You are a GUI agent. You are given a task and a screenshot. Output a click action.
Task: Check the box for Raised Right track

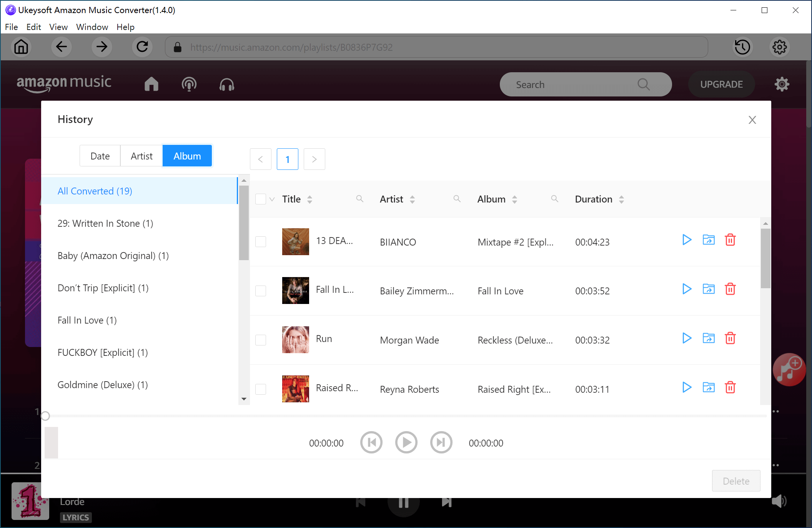tap(261, 389)
